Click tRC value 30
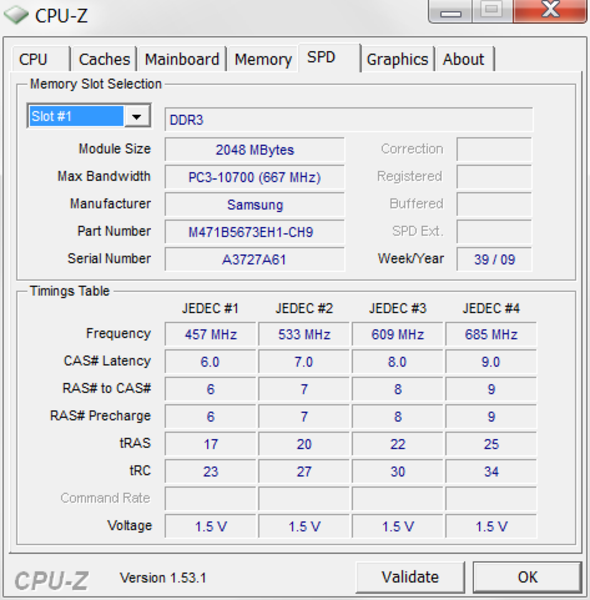The height and width of the screenshot is (600, 590). 398,472
